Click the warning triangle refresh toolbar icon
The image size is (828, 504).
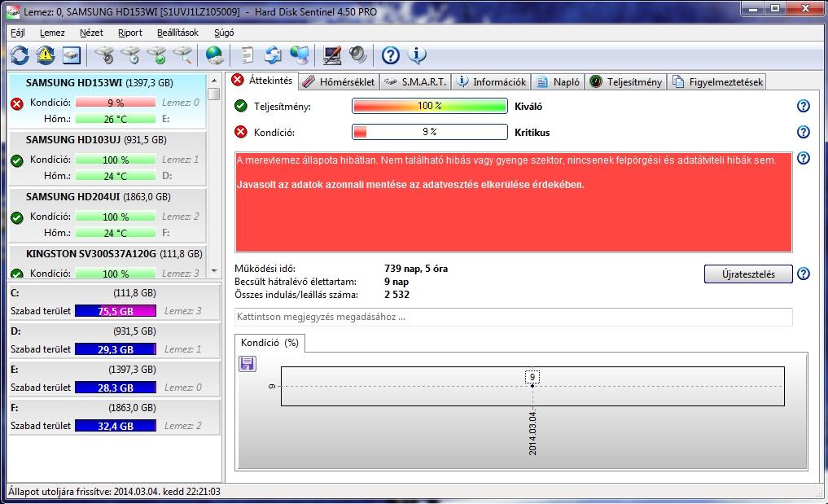(46, 55)
